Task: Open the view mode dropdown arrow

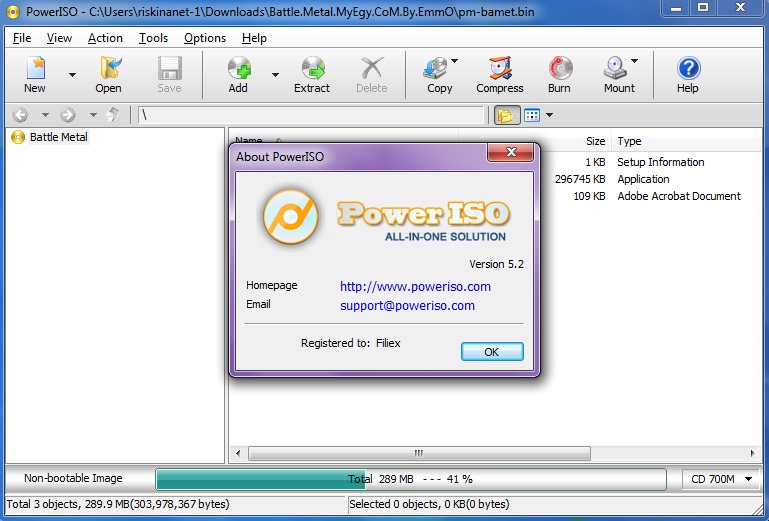Action: [549, 115]
